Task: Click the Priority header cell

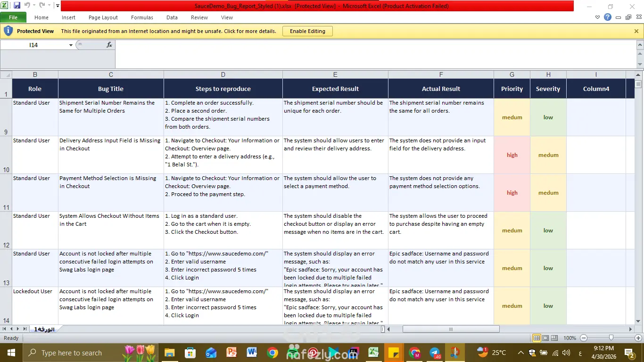Action: (x=512, y=89)
